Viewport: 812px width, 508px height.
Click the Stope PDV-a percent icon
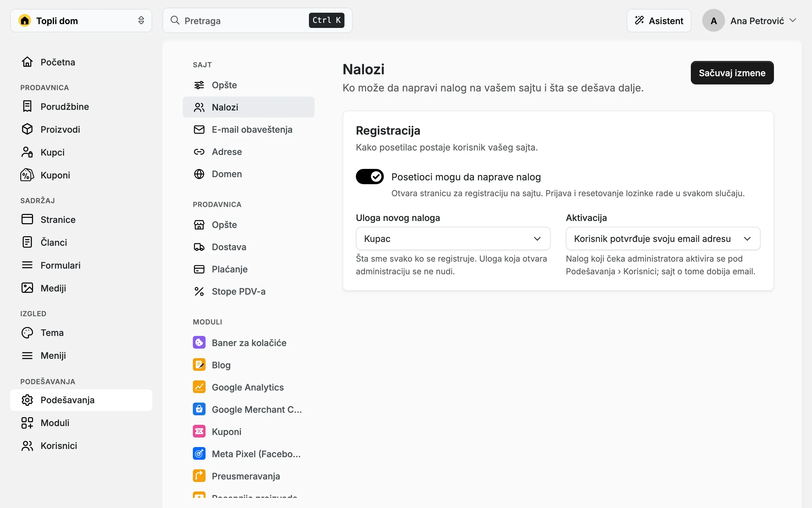(x=199, y=291)
